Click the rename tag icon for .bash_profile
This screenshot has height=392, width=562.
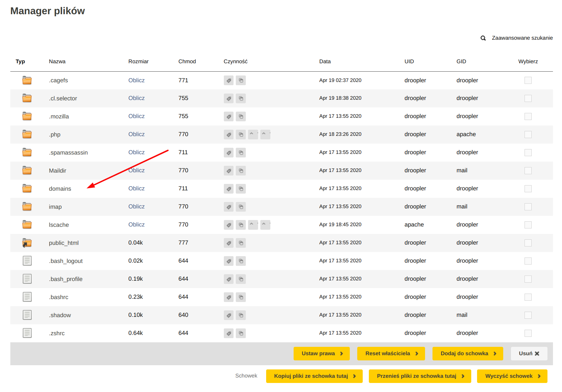coord(229,279)
